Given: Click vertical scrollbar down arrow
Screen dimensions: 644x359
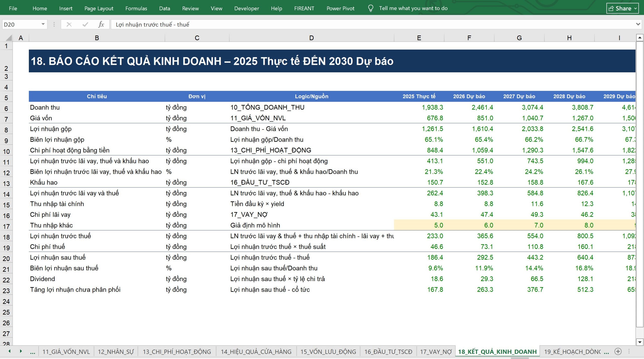Looking at the screenshot, I should [x=640, y=342].
